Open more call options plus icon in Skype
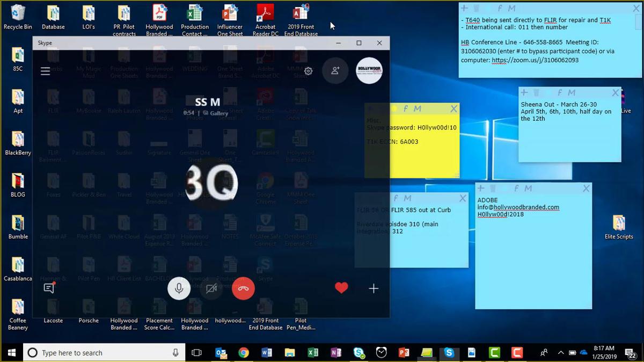 [374, 288]
